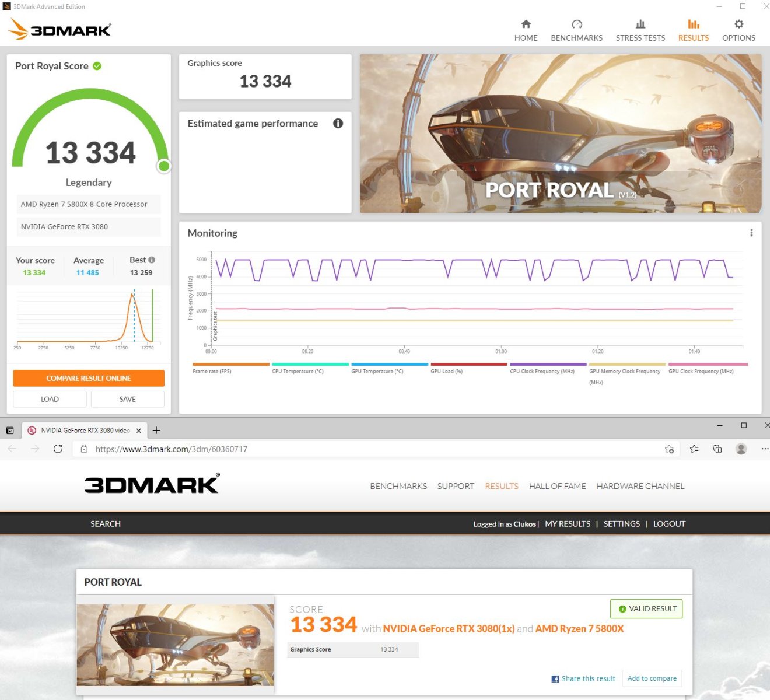Click the browser address bar URL
Screen dimensions: 770x700
(x=171, y=449)
